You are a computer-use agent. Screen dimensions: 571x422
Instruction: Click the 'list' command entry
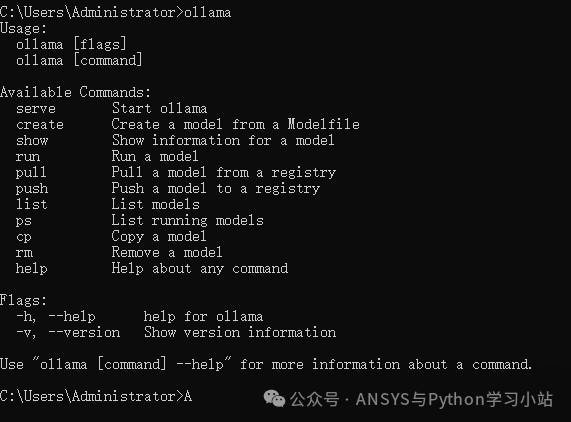[x=32, y=204]
